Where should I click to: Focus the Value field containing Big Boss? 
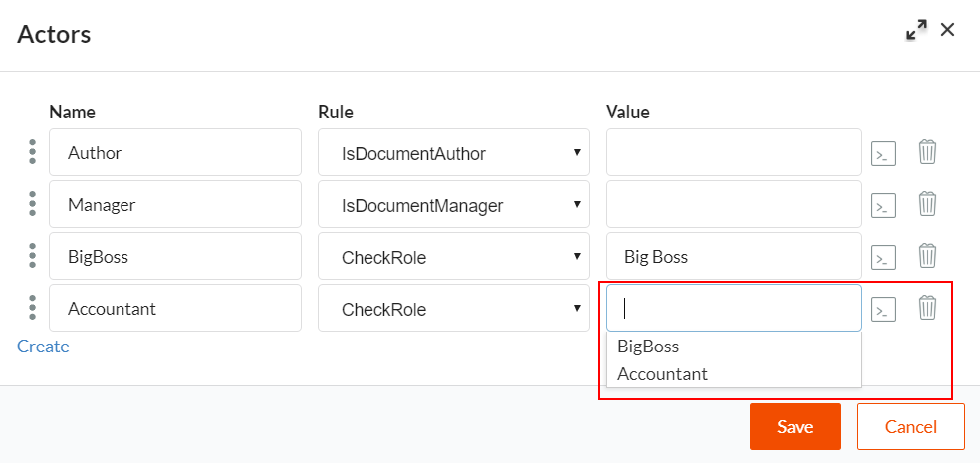tap(733, 257)
